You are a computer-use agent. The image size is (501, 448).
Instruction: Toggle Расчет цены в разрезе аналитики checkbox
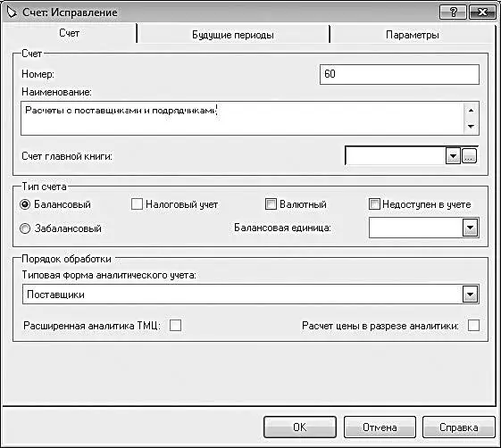click(473, 326)
